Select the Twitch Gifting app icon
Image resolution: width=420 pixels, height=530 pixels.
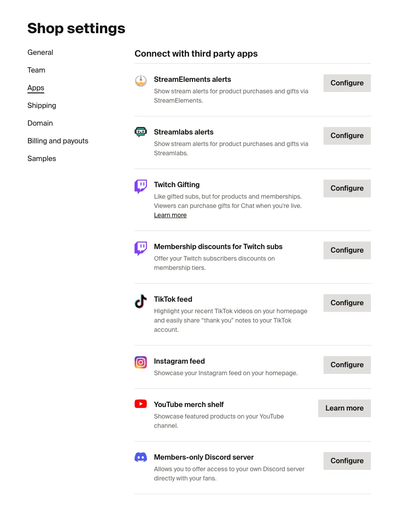tap(141, 186)
